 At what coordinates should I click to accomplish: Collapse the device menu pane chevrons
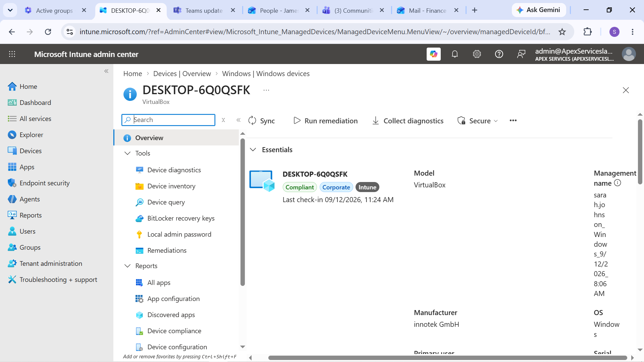(x=238, y=120)
